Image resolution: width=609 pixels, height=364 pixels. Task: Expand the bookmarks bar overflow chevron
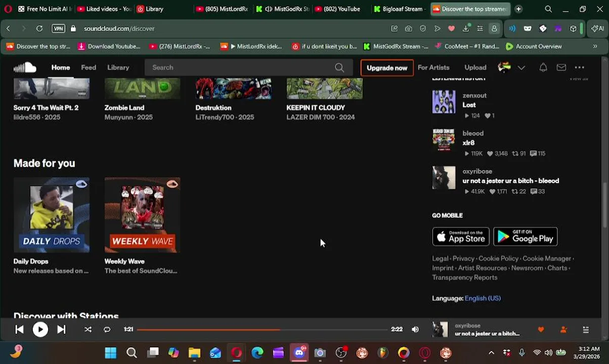click(595, 47)
